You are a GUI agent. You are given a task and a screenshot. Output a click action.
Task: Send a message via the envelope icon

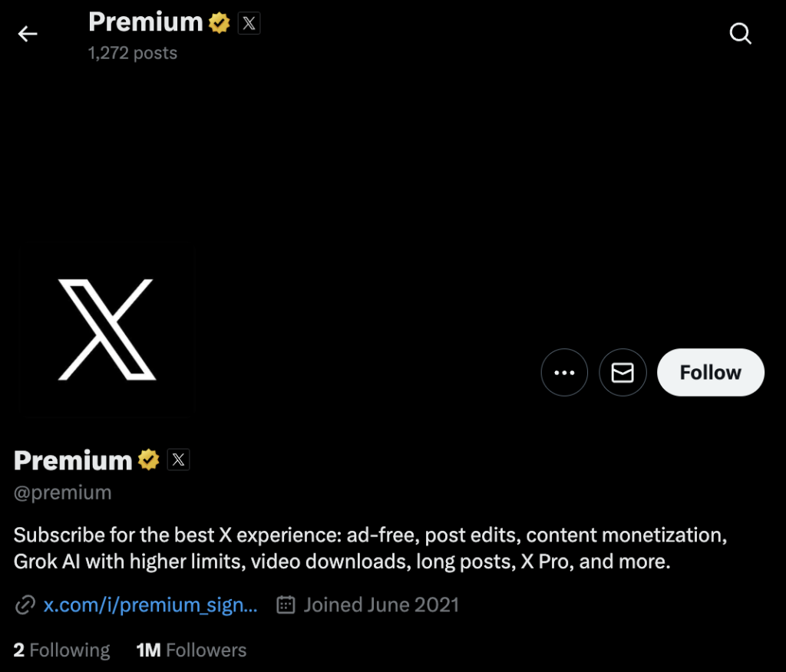pyautogui.click(x=623, y=373)
